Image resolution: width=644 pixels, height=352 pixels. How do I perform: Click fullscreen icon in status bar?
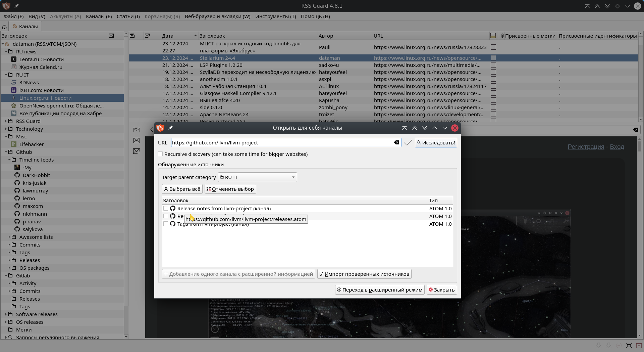pyautogui.click(x=629, y=346)
